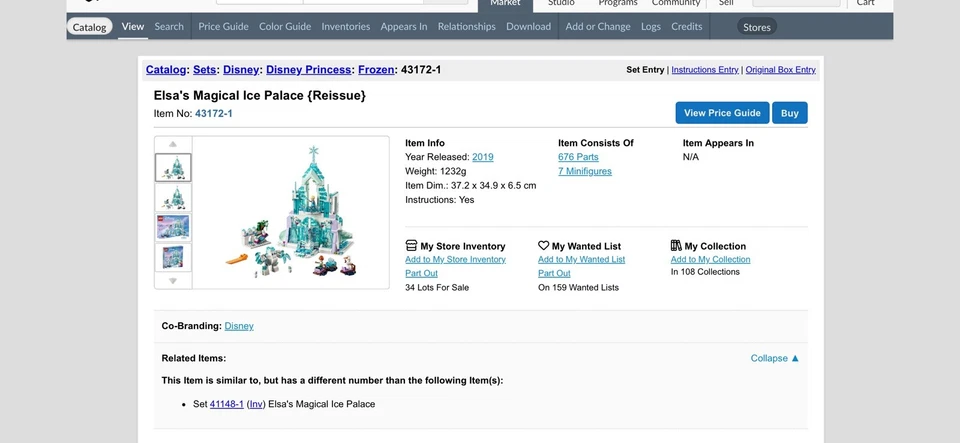
Task: Collapse the Related Items section
Action: point(774,358)
